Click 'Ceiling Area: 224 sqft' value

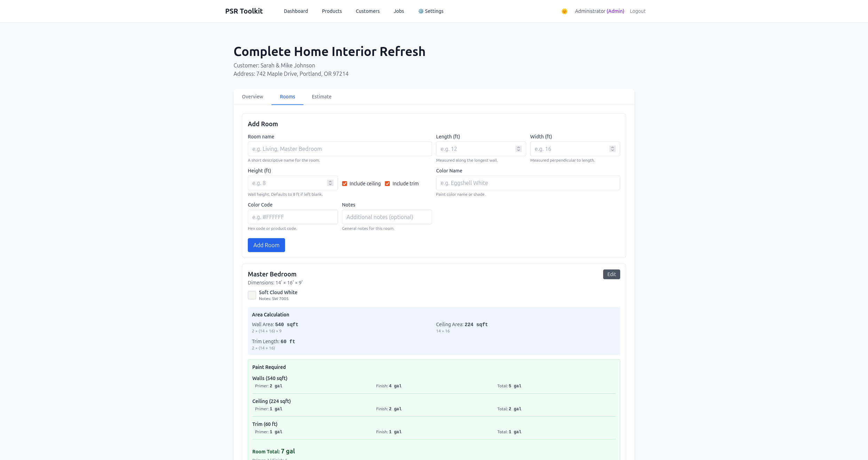462,324
